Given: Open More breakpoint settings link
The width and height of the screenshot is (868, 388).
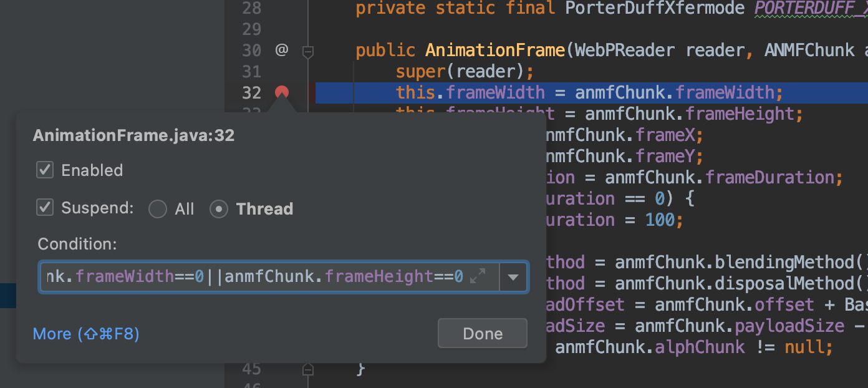Looking at the screenshot, I should click(86, 334).
